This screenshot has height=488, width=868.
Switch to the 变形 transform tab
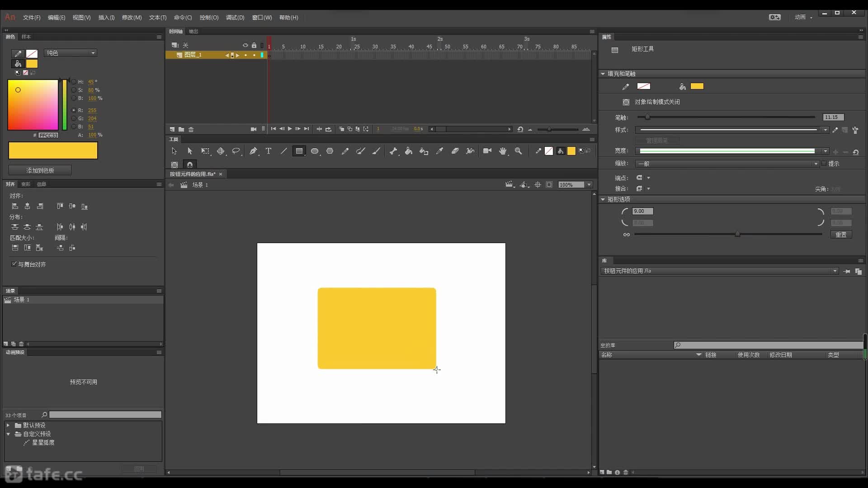pos(26,184)
